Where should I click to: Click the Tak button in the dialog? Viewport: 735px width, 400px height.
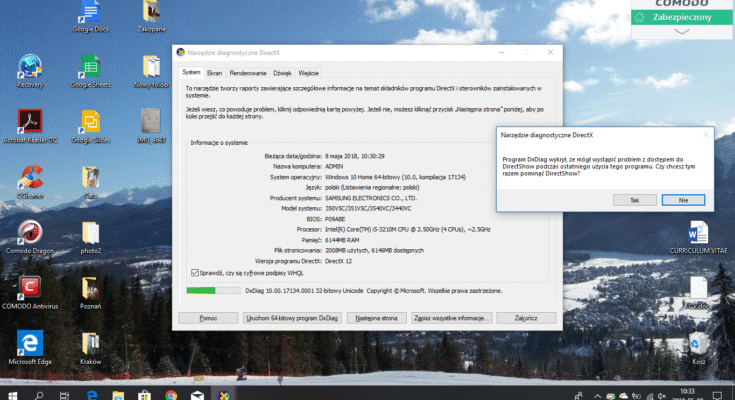click(635, 200)
